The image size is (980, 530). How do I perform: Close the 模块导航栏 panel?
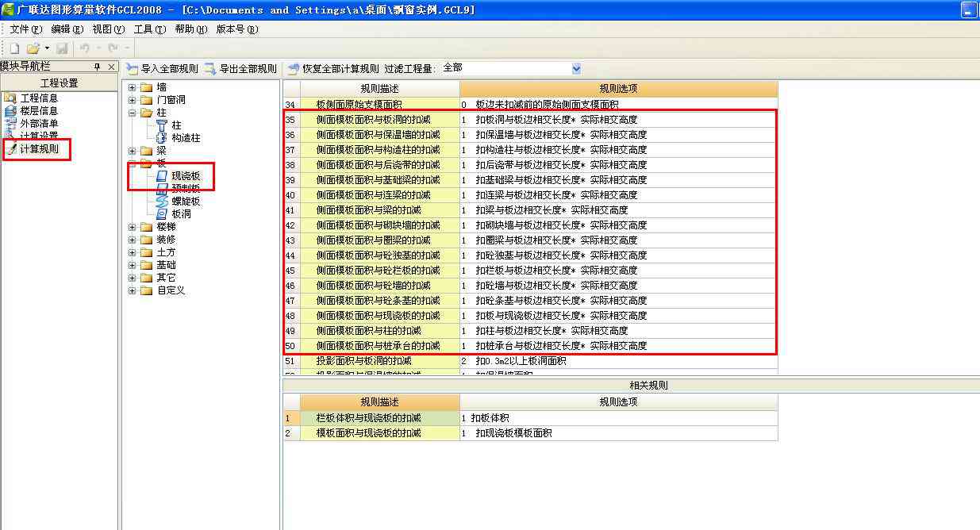(111, 67)
